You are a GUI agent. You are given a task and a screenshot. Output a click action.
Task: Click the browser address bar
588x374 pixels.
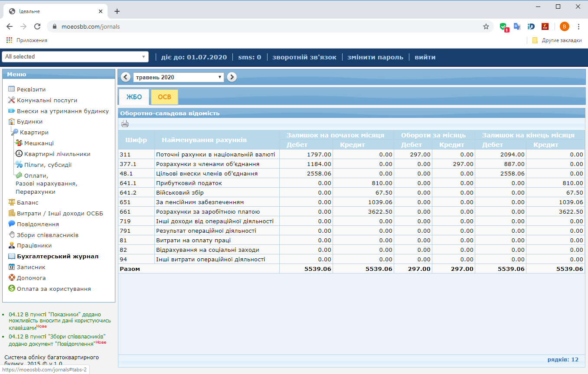click(x=269, y=26)
